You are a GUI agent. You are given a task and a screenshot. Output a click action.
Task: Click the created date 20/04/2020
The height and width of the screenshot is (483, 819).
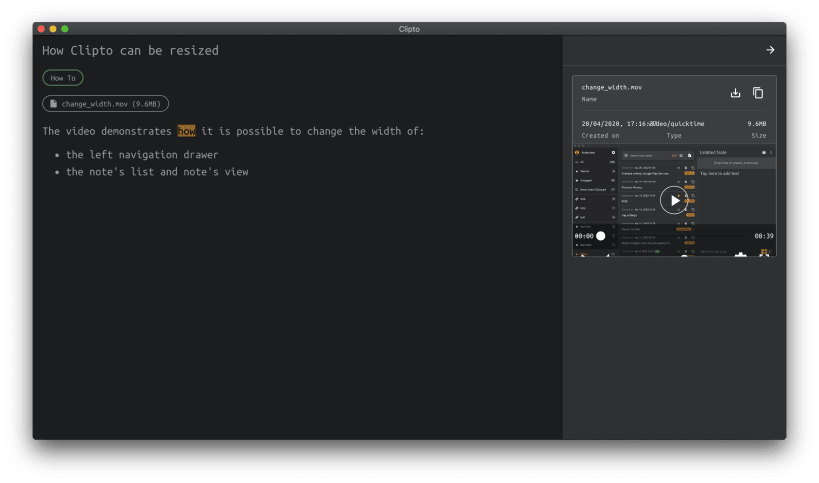pos(600,124)
